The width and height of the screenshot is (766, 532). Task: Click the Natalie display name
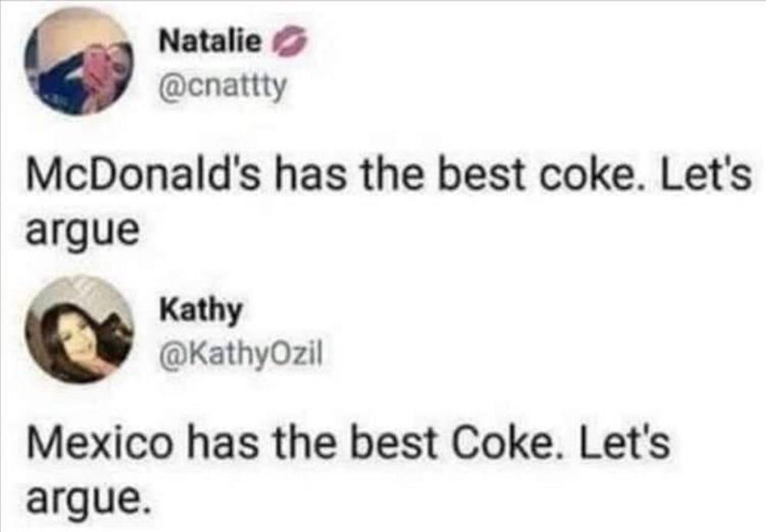pos(210,42)
